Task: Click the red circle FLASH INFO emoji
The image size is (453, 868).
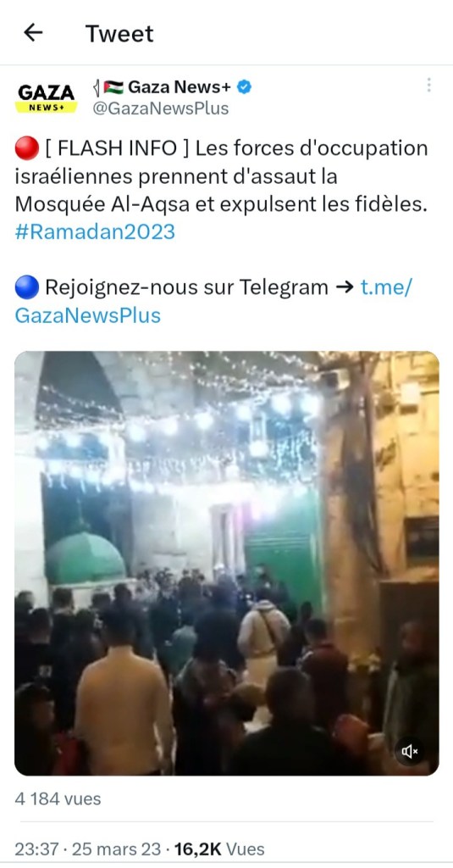Action: pyautogui.click(x=26, y=148)
